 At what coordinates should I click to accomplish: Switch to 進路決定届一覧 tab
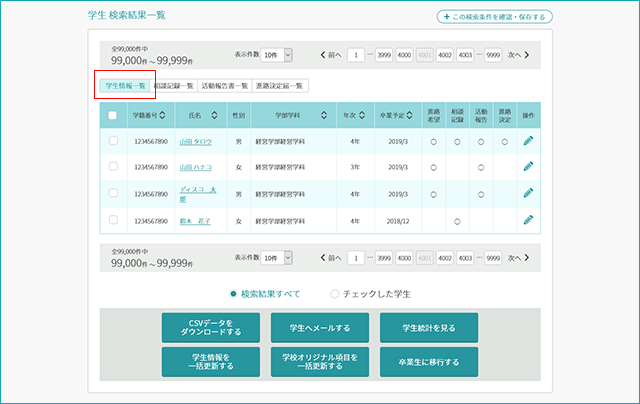pos(280,86)
